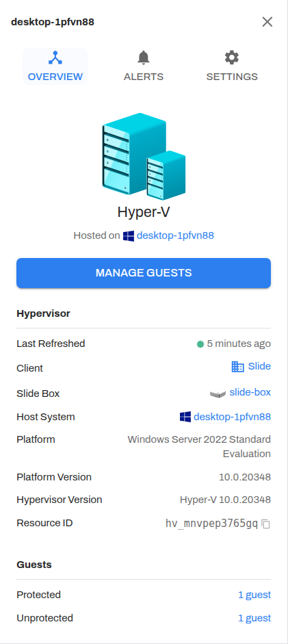Click the Hyper-V server illustration

[x=144, y=156]
